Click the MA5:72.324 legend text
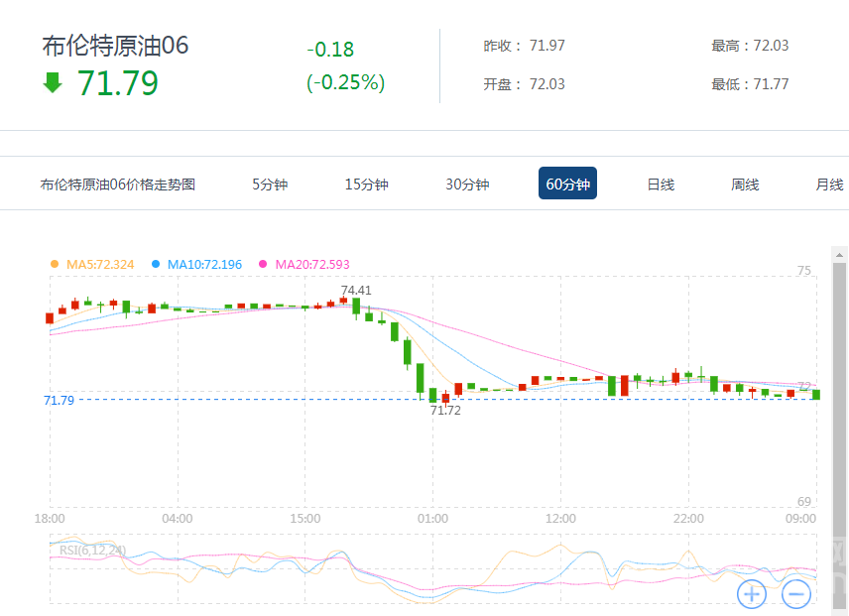The image size is (849, 616). [100, 264]
